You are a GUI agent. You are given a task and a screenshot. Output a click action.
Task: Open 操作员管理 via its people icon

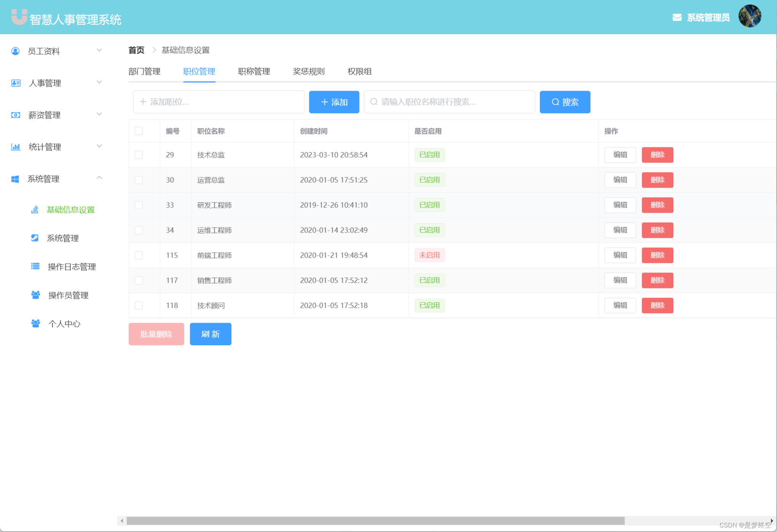35,295
